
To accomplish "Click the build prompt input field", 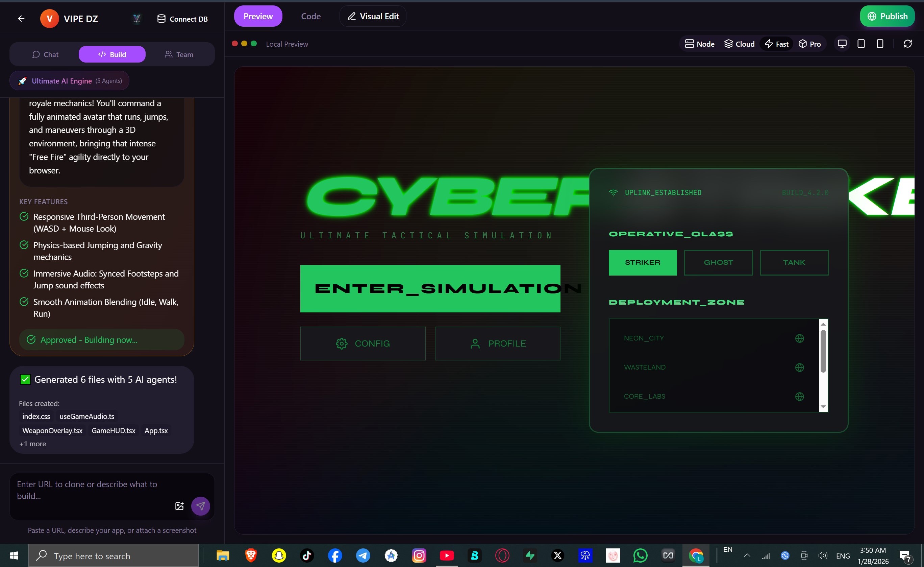I will click(90, 490).
